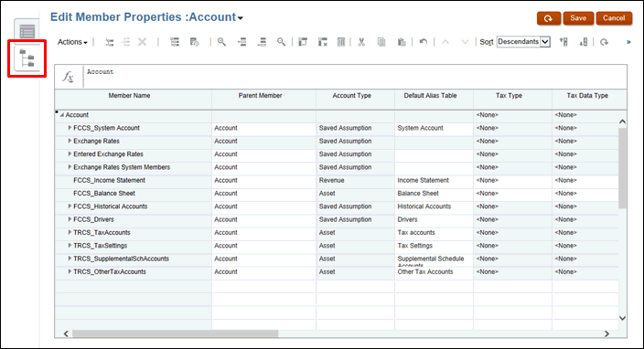Click the Tax Settings alias cell
The width and height of the screenshot is (644, 349).
pos(434,246)
